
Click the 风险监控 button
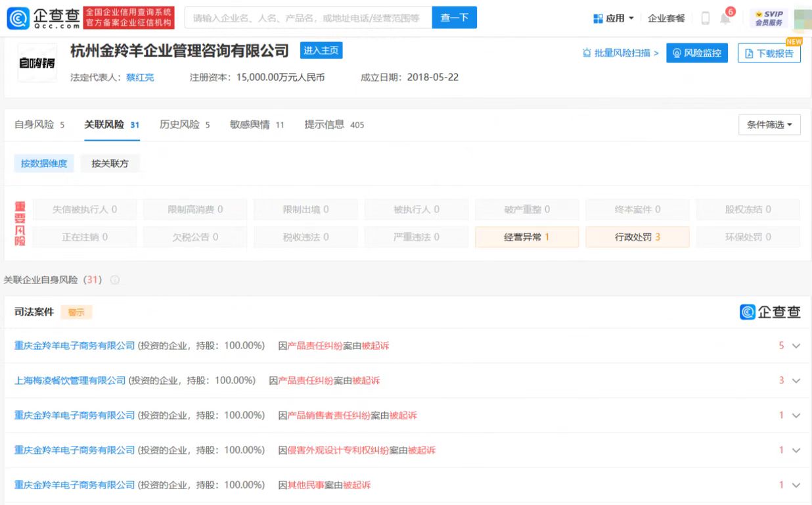(696, 53)
